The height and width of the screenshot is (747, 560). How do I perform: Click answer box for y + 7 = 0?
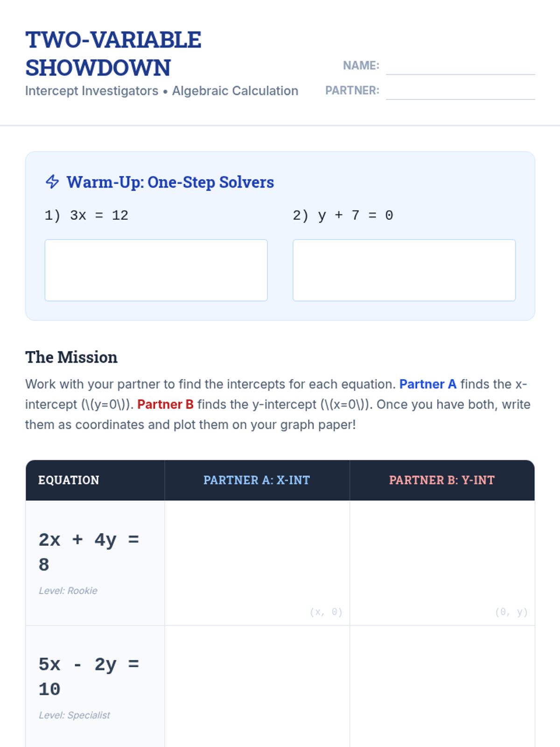point(404,270)
